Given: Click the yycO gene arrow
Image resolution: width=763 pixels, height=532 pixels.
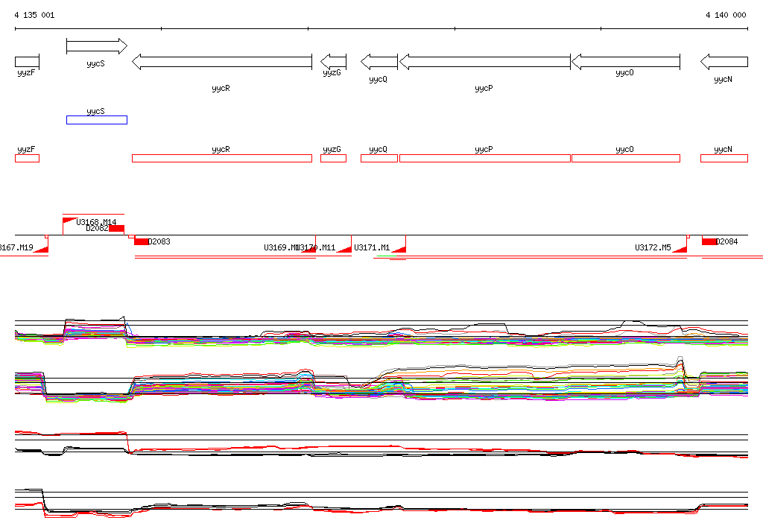Looking at the screenshot, I should (x=626, y=62).
